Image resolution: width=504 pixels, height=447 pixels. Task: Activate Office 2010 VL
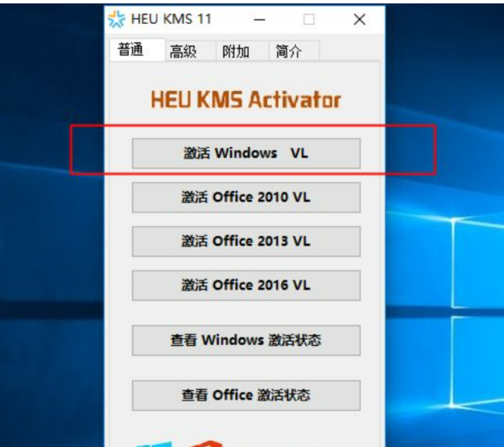pyautogui.click(x=246, y=197)
